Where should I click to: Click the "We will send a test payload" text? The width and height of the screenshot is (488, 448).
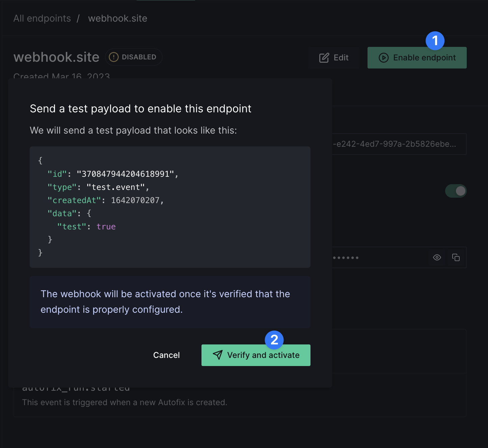pyautogui.click(x=133, y=130)
